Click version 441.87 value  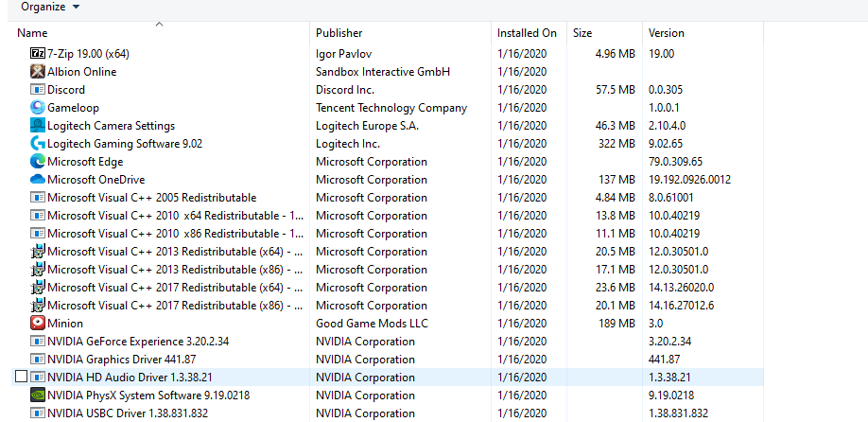pyautogui.click(x=665, y=360)
